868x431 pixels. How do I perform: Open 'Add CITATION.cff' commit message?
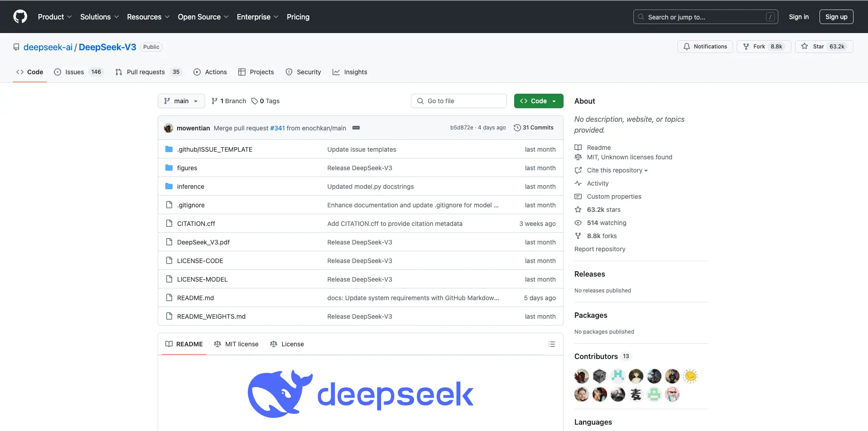coord(395,224)
